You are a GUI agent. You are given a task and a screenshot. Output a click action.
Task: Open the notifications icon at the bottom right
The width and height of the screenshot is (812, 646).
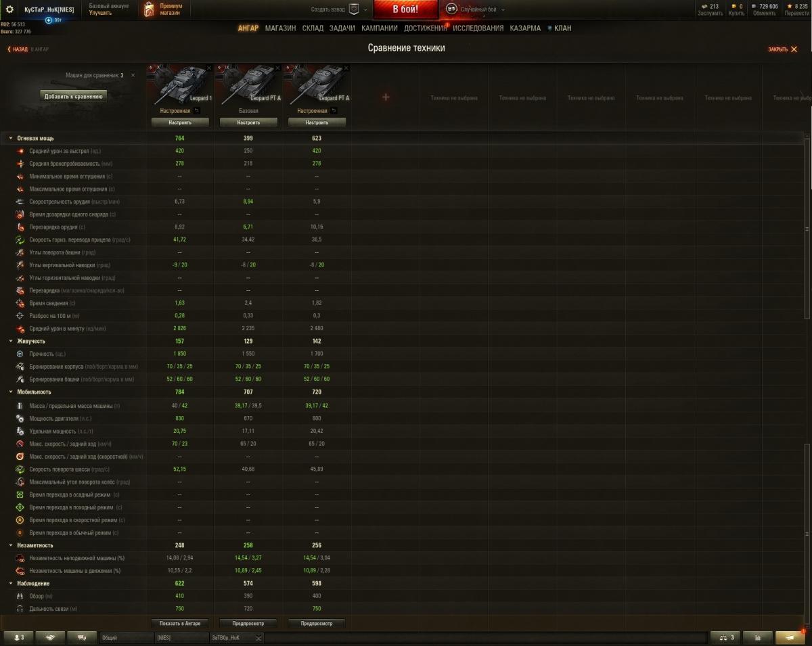pyautogui.click(x=790, y=637)
